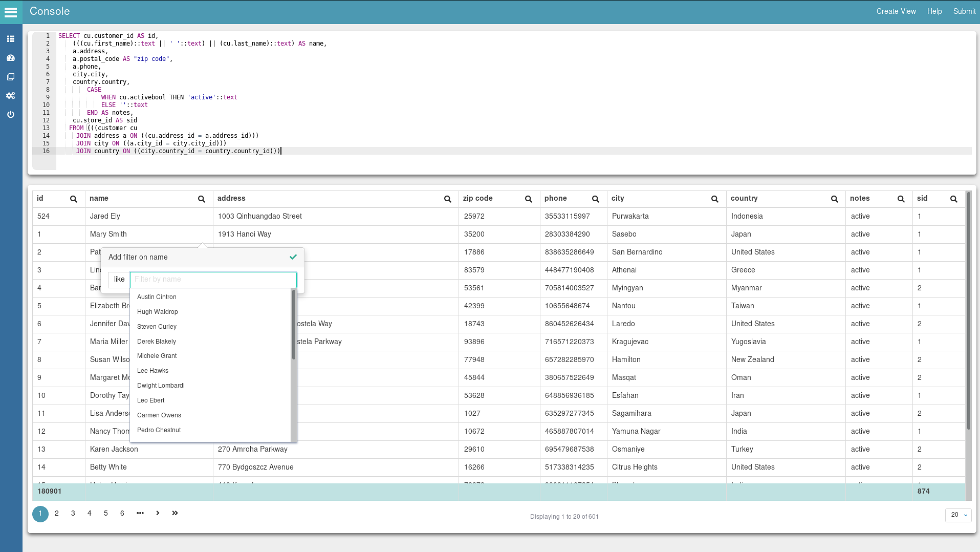Open the hamburger navigation menu

pos(10,12)
